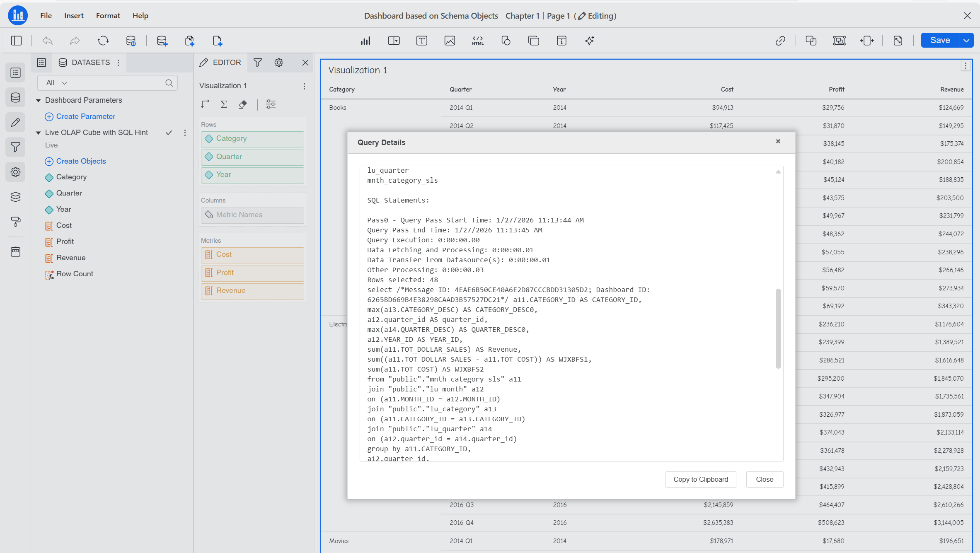
Task: Open the Format menu
Action: [108, 16]
